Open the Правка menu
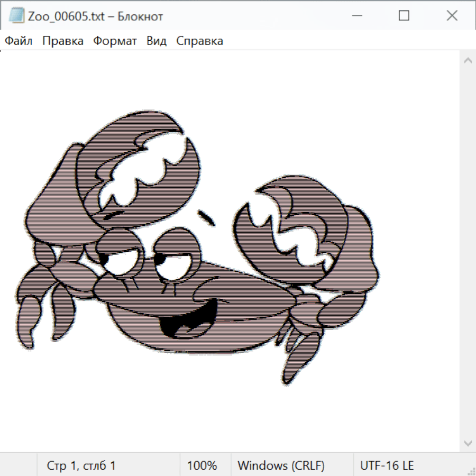This screenshot has height=476, width=476. (62, 41)
